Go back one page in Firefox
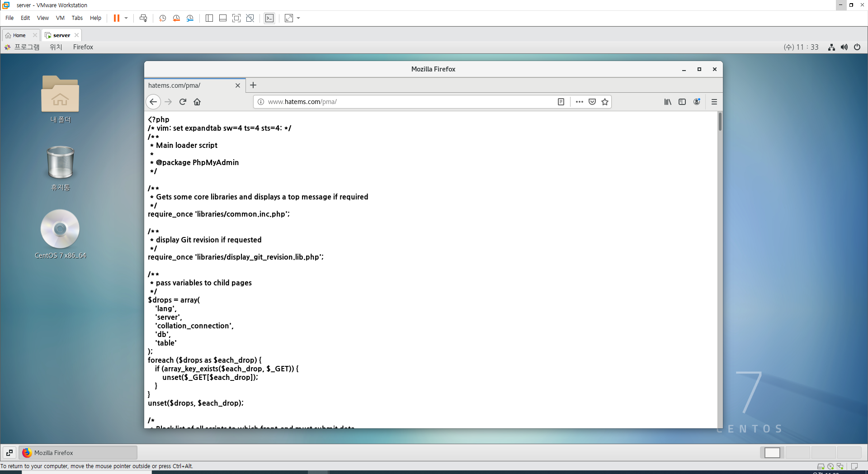This screenshot has height=474, width=868. click(x=153, y=102)
